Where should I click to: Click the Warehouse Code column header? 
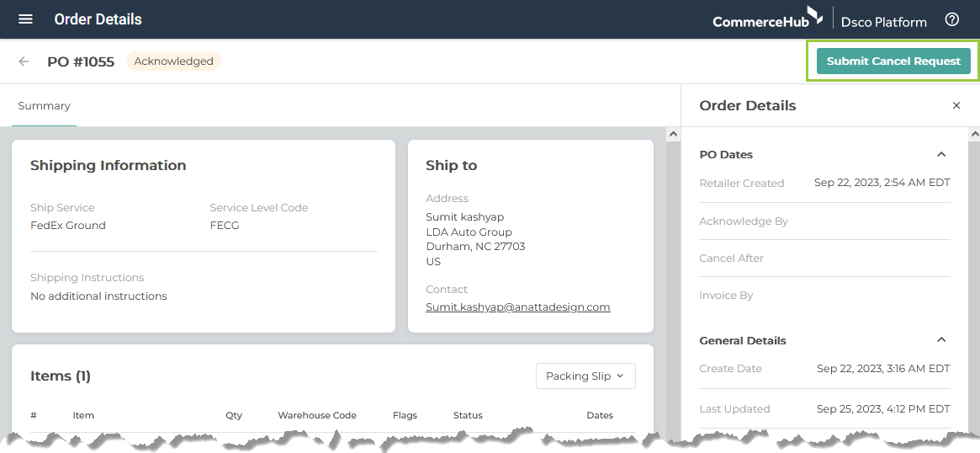pyautogui.click(x=317, y=415)
